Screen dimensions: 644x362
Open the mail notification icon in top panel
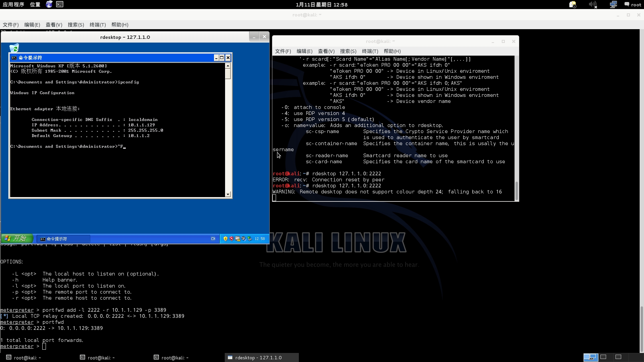[573, 4]
